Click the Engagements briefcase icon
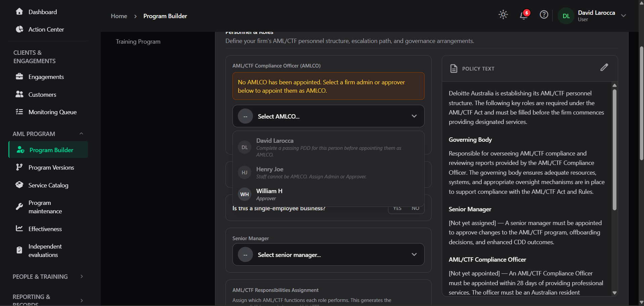 [x=19, y=77]
